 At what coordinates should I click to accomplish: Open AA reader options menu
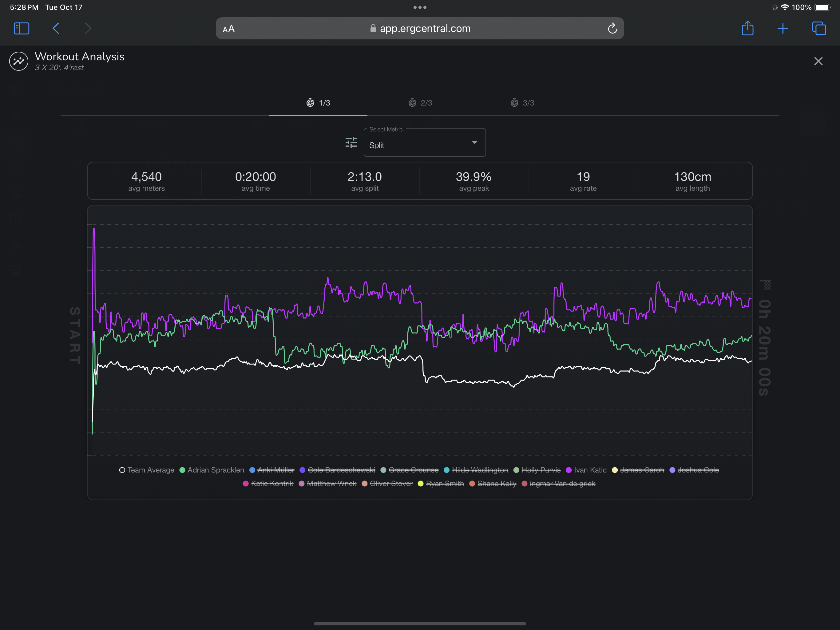[229, 29]
